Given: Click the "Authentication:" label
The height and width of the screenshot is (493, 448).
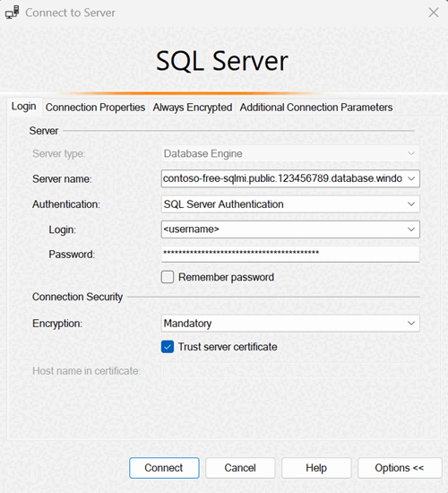Looking at the screenshot, I should point(66,204).
